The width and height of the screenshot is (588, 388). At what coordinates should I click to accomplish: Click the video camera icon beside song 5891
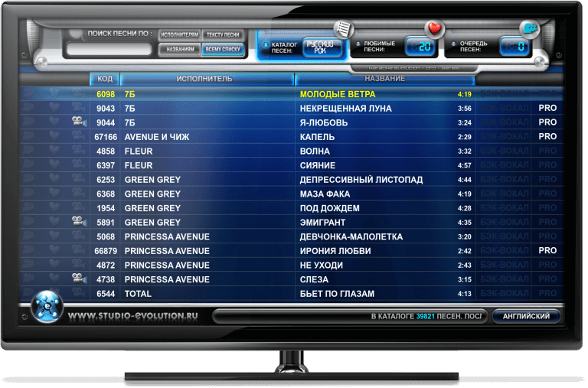(x=78, y=222)
